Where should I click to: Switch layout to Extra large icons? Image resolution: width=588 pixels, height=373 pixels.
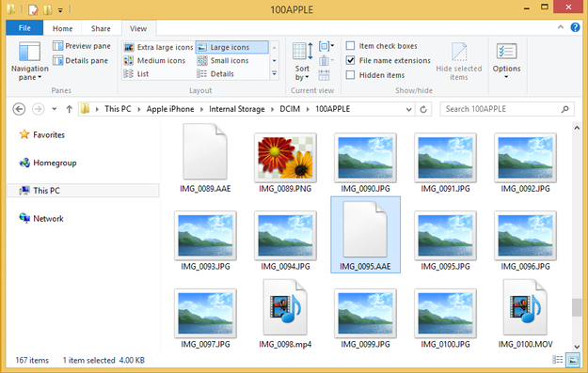click(158, 47)
